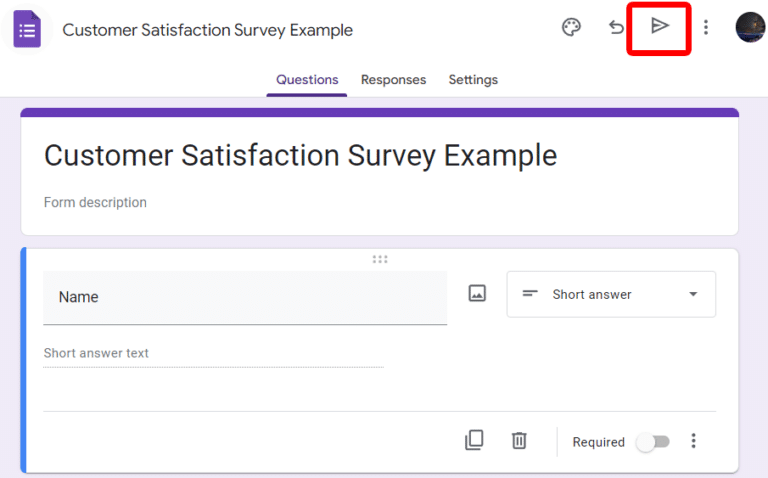The height and width of the screenshot is (478, 768).
Task: Duplicate the Name question
Action: point(474,441)
